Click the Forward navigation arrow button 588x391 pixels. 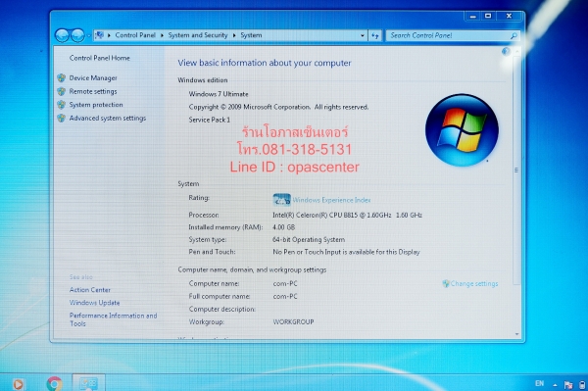(77, 35)
